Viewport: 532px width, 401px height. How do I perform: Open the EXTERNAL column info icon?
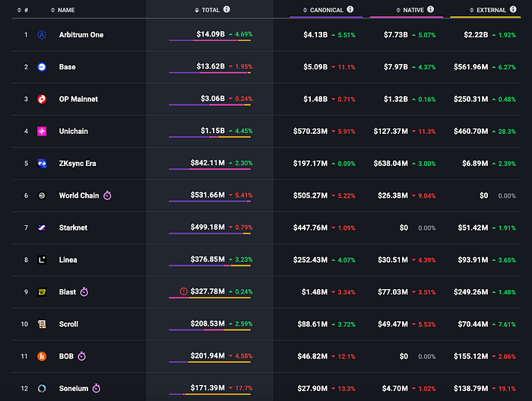(x=513, y=10)
